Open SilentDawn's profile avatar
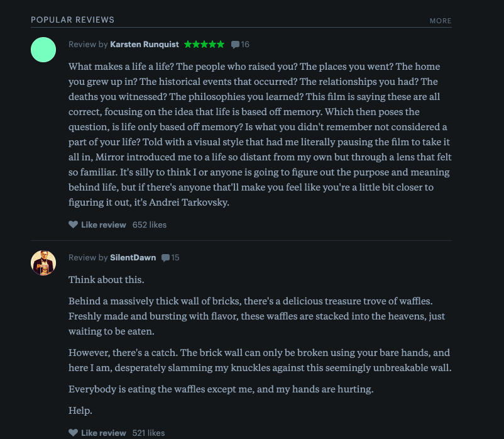 (x=43, y=263)
